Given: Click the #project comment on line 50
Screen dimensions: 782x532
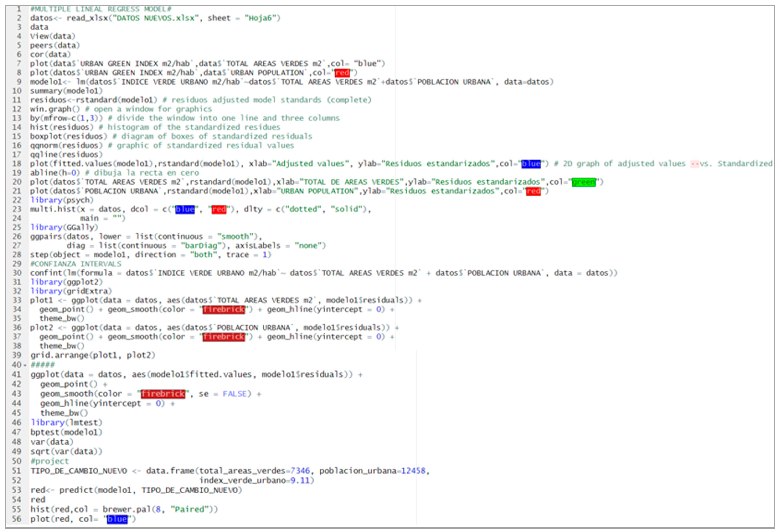Looking at the screenshot, I should pyautogui.click(x=50, y=461).
